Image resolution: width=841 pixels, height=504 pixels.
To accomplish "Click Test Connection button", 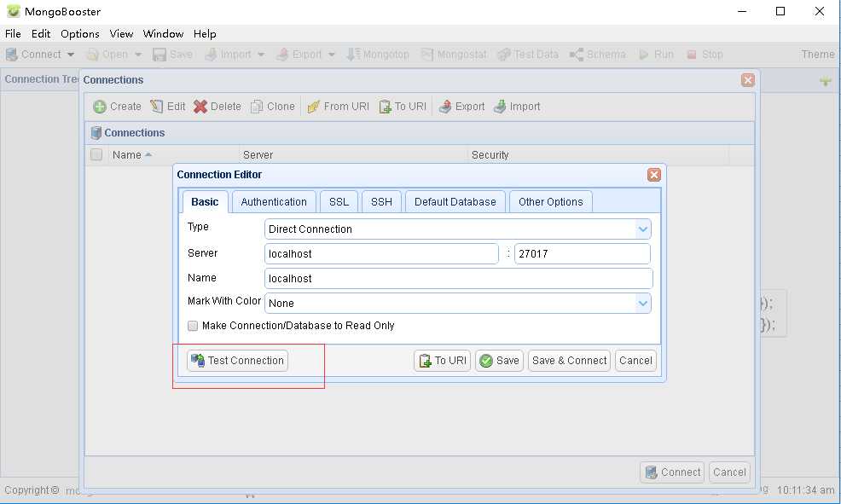I will click(238, 361).
